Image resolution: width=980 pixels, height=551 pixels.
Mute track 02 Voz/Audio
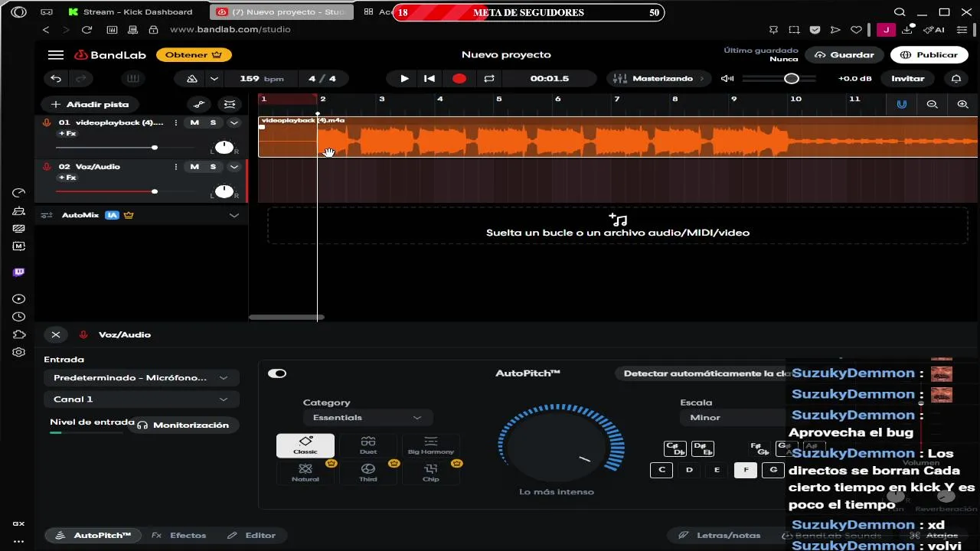[194, 167]
